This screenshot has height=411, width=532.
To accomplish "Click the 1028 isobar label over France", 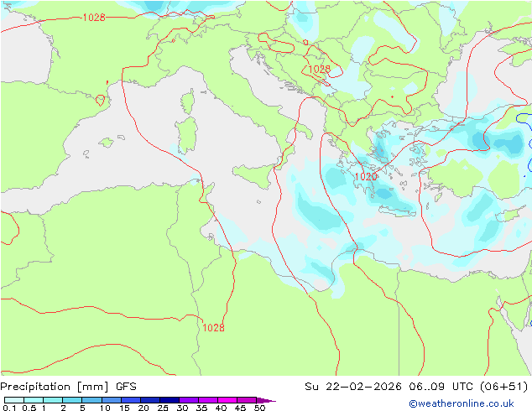I will click(x=94, y=18).
